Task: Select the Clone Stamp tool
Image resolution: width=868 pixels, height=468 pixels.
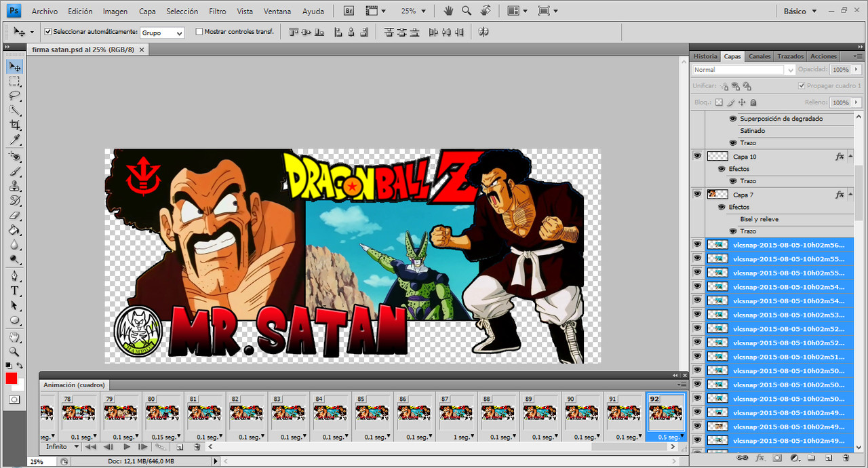Action: [14, 186]
